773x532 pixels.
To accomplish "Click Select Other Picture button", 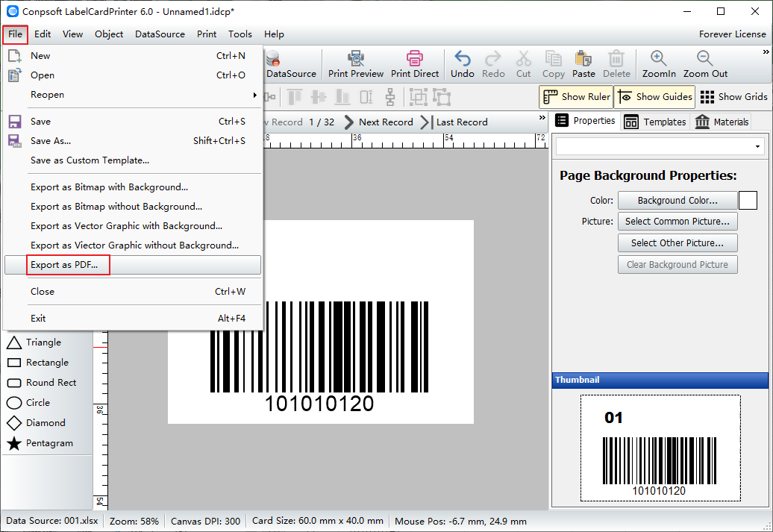I will (x=677, y=243).
